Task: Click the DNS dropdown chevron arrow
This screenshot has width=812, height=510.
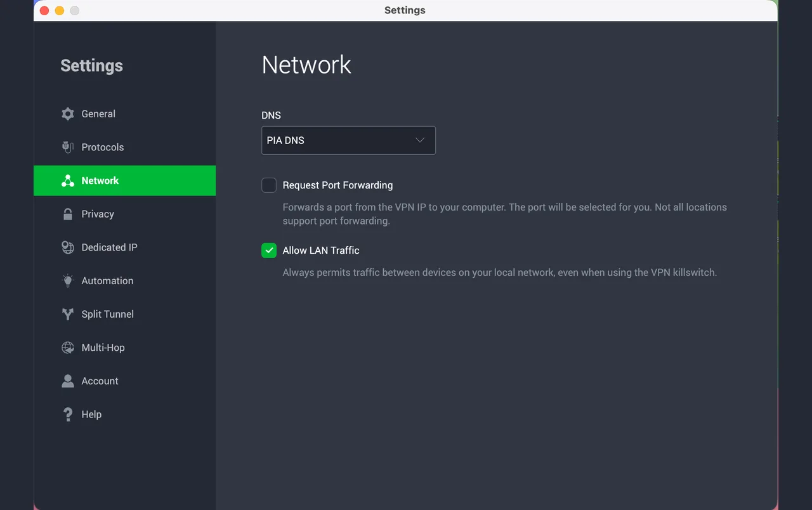Action: (x=419, y=140)
